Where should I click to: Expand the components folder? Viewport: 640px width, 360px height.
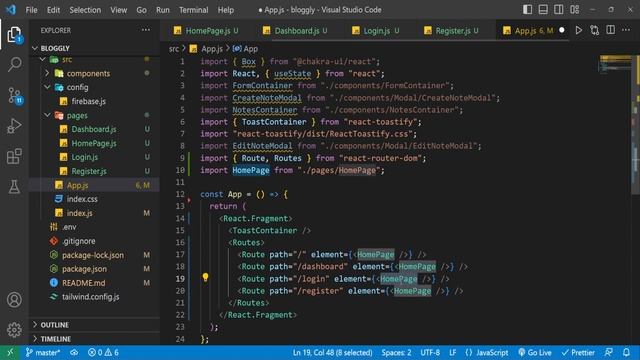pos(47,73)
